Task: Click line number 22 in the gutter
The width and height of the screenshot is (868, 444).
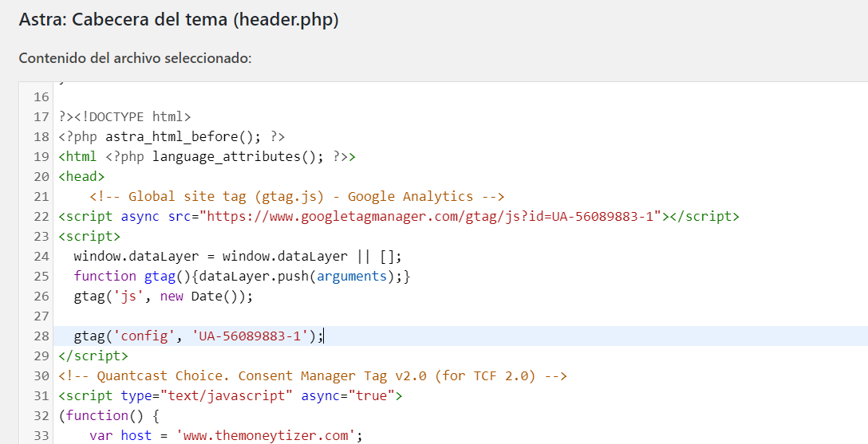Action: coord(41,216)
